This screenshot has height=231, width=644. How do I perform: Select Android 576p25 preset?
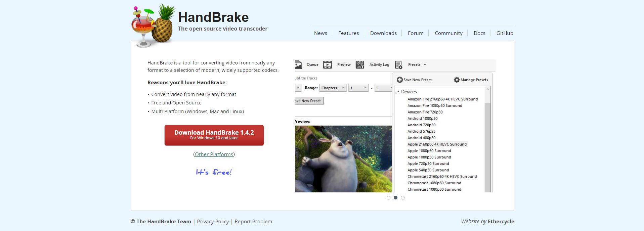(421, 132)
